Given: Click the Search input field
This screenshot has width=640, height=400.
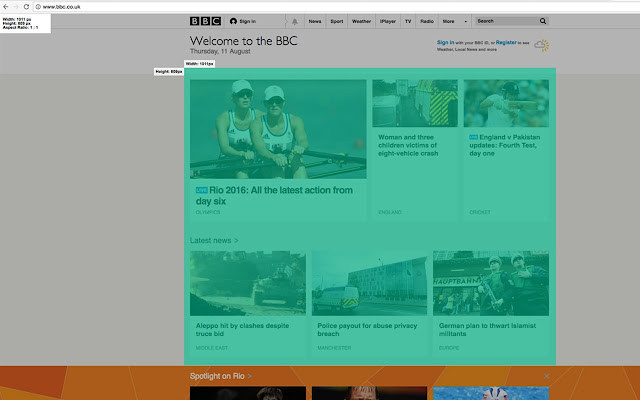Looking at the screenshot, I should (x=507, y=21).
